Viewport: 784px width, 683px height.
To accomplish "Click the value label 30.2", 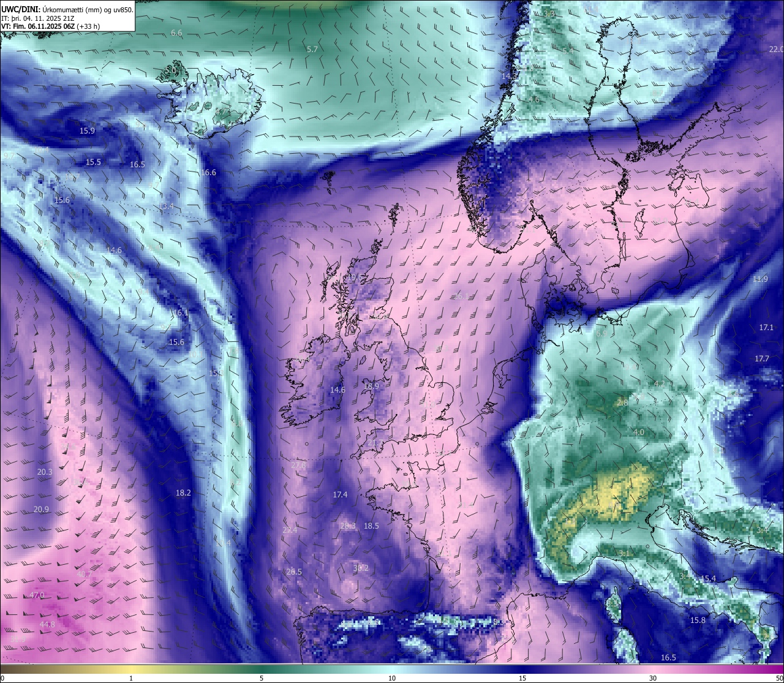I will [x=361, y=568].
